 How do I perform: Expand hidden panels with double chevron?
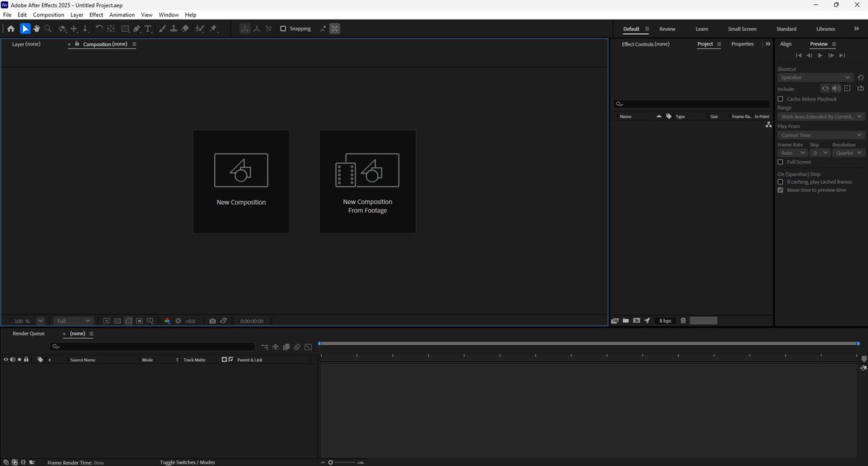coord(768,44)
